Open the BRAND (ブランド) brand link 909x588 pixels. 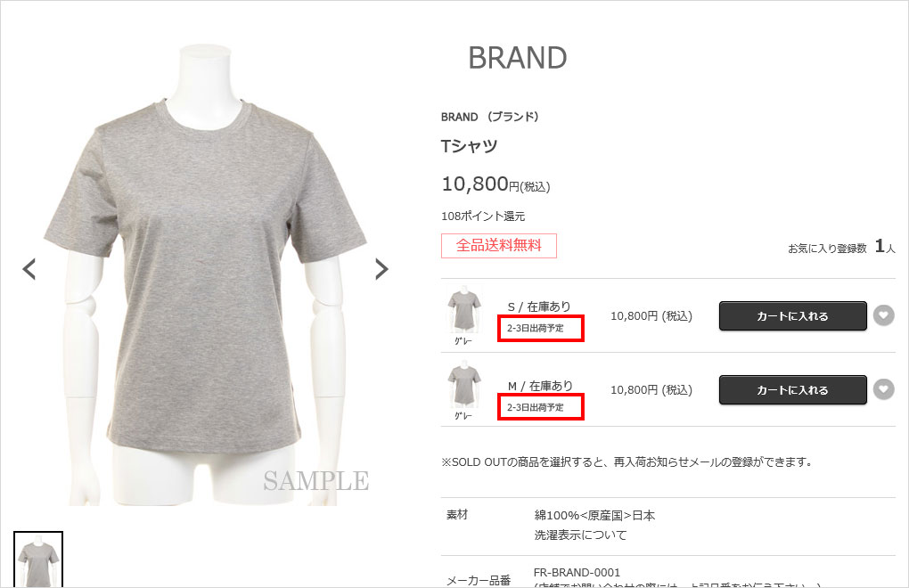pos(490,117)
